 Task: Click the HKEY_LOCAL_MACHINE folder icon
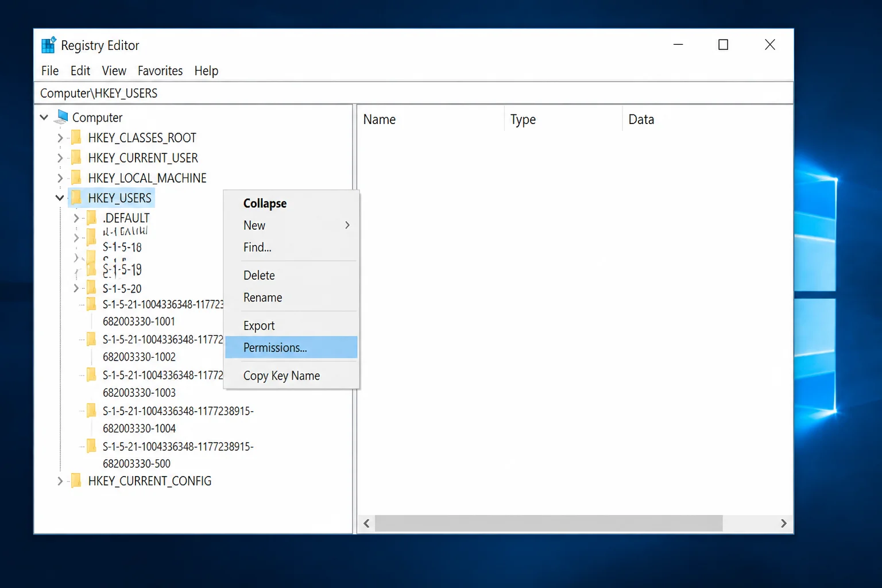(x=76, y=178)
